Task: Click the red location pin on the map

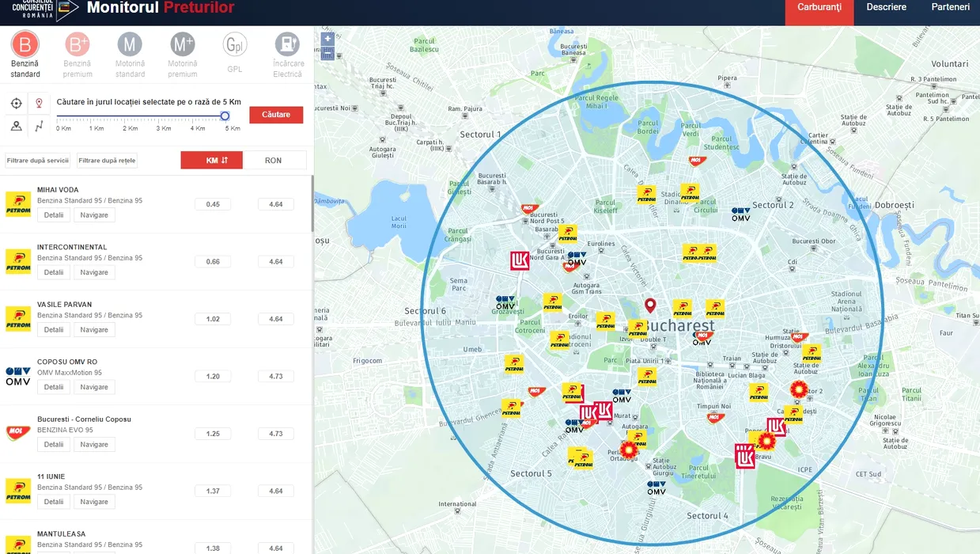Action: (x=650, y=305)
